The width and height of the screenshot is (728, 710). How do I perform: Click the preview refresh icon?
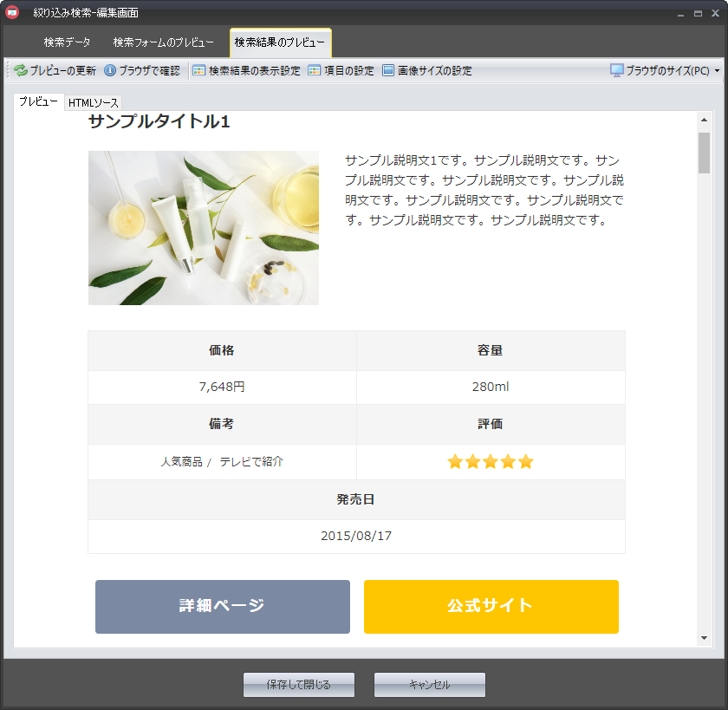point(20,71)
